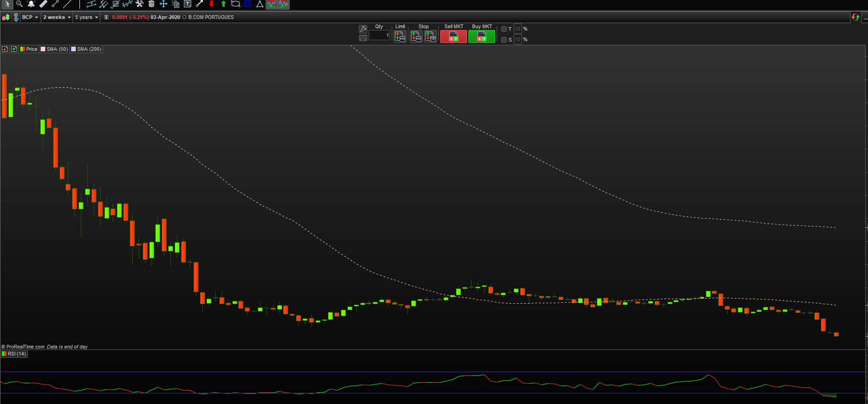Click the SMA (50) indicator label
The height and width of the screenshot is (404, 868).
coord(55,49)
